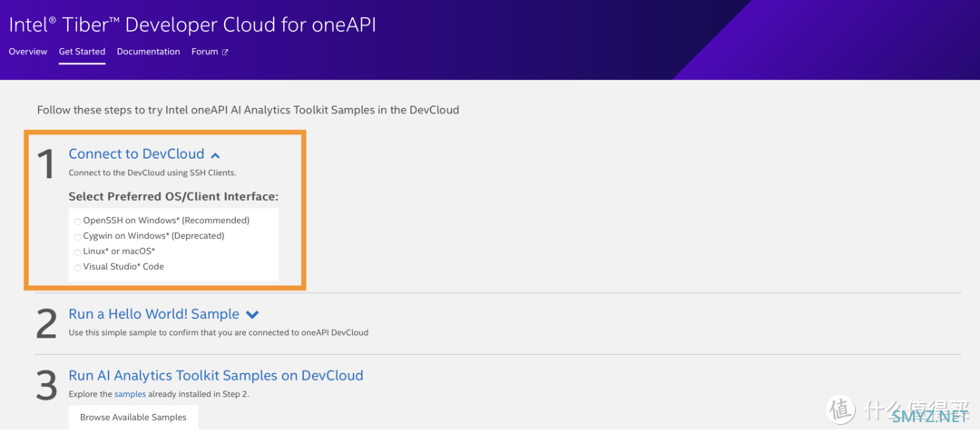The height and width of the screenshot is (434, 980).
Task: Click the Forum external link icon
Action: click(x=225, y=52)
